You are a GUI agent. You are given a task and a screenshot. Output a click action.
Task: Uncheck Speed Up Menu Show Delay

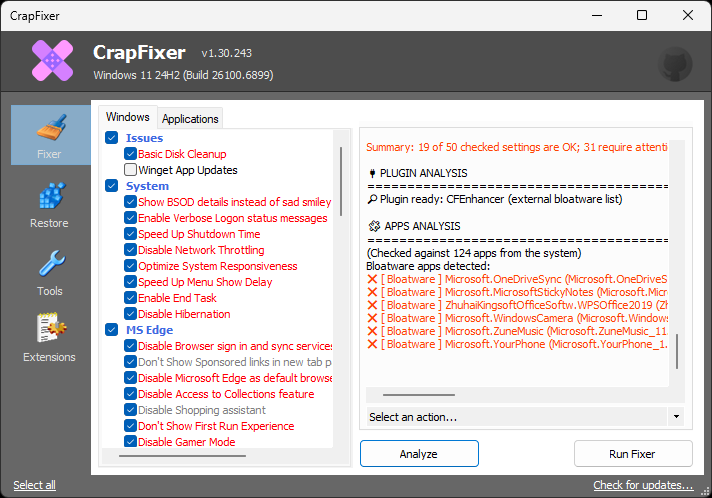click(x=130, y=282)
